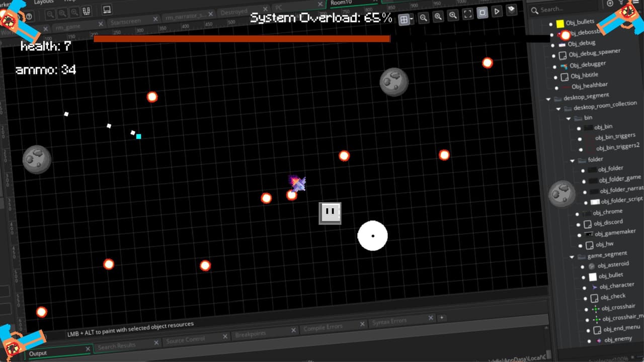Select obj_character in asset tree
644x362 pixels.
617,286
